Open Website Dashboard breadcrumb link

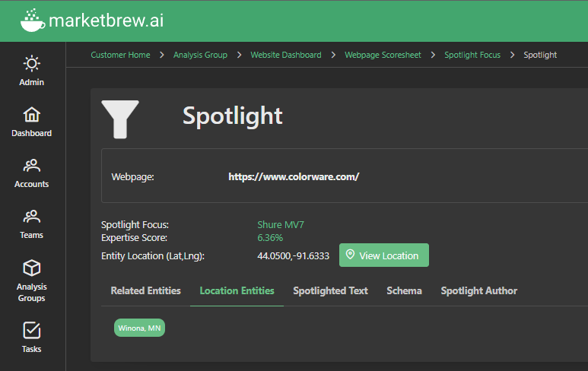pos(286,55)
